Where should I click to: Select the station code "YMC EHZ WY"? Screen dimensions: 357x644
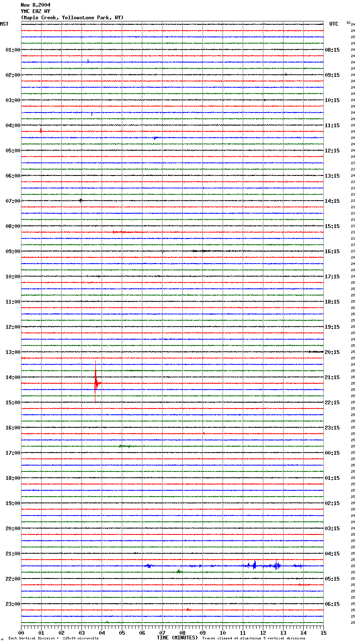click(x=35, y=11)
